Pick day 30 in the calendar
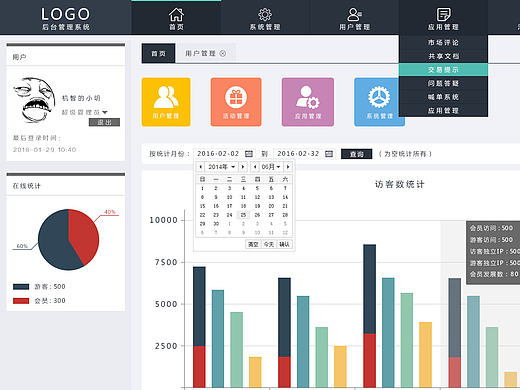 [216, 224]
